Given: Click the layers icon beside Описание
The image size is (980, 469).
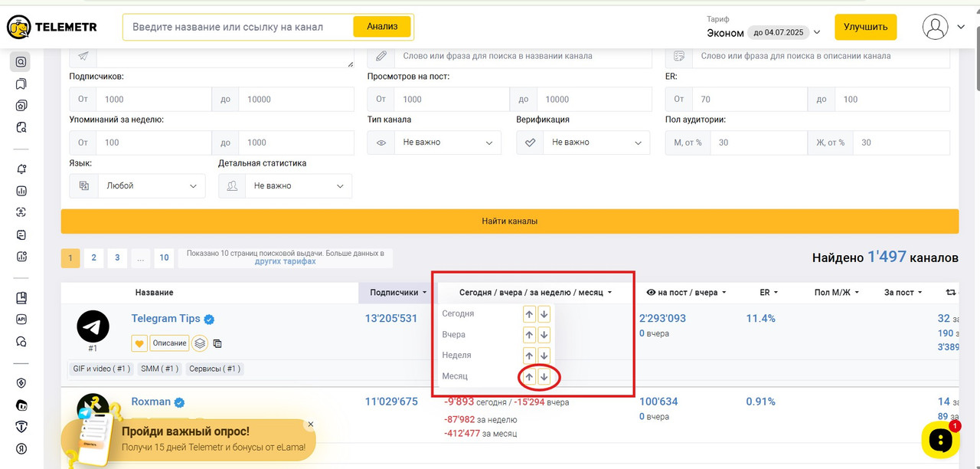Looking at the screenshot, I should point(200,343).
